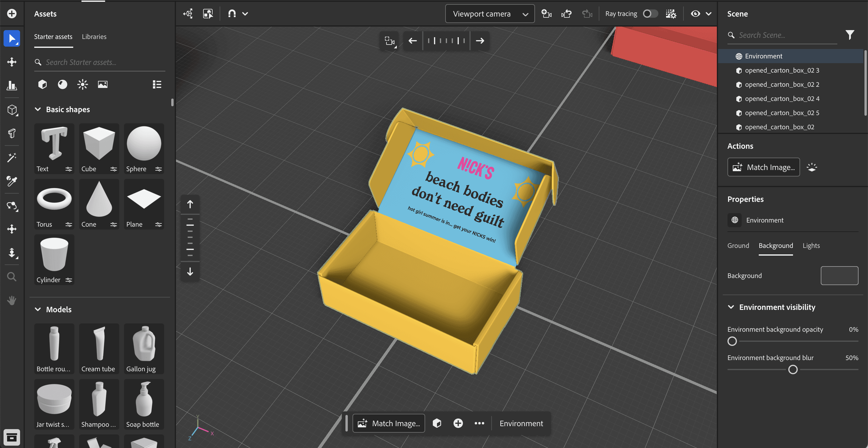This screenshot has height=448, width=868.
Task: Open the Lights properties tab
Action: point(811,246)
